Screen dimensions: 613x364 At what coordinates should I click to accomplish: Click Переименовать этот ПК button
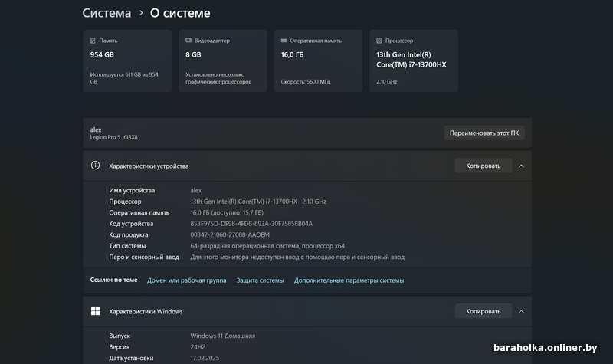click(484, 133)
